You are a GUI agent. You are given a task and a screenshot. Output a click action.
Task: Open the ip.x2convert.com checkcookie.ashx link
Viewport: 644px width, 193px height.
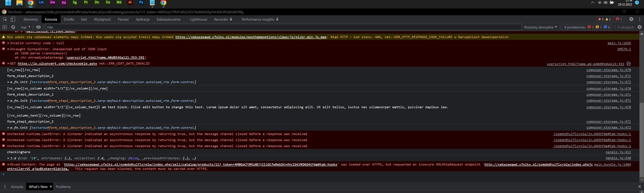tap(57, 63)
